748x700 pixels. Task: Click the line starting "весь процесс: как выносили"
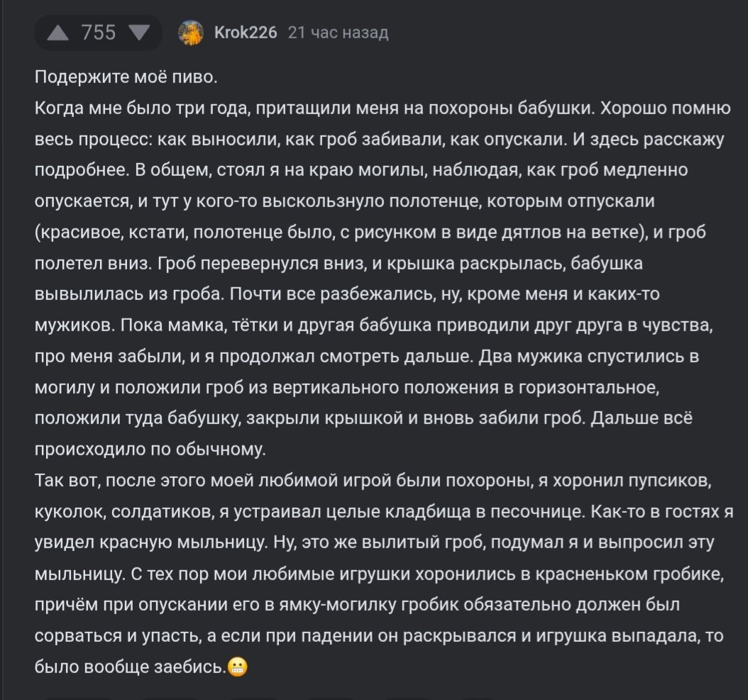coord(379,138)
